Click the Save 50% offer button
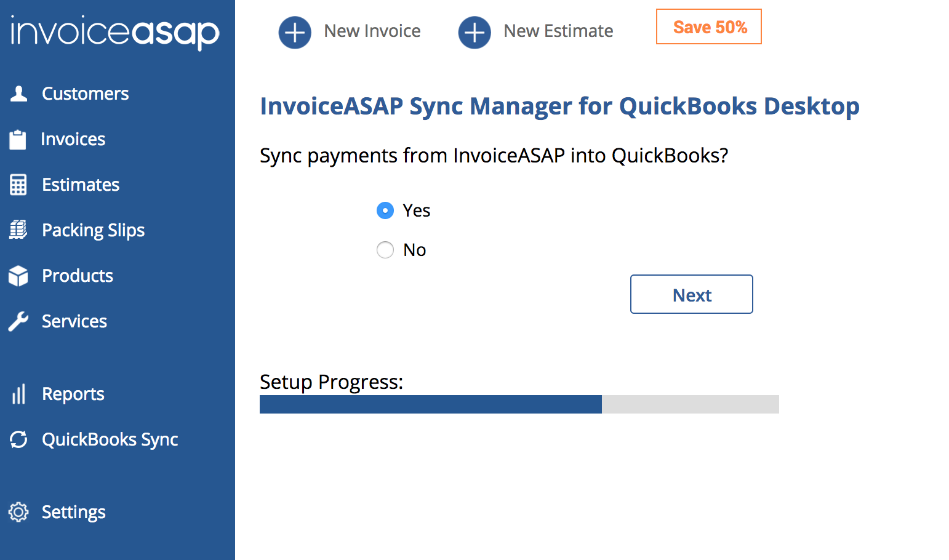The width and height of the screenshot is (949, 560). (x=709, y=26)
